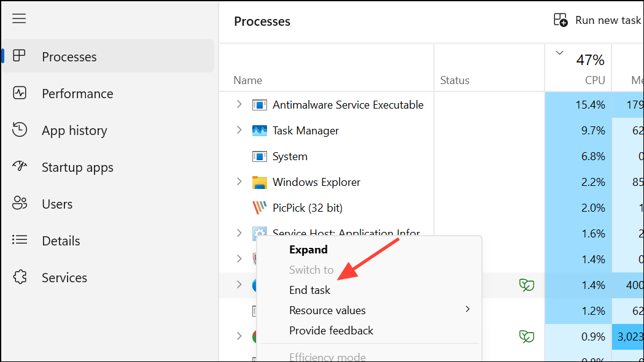Click the green leaf beside the 0.9% process
The height and width of the screenshot is (362, 644).
click(527, 336)
